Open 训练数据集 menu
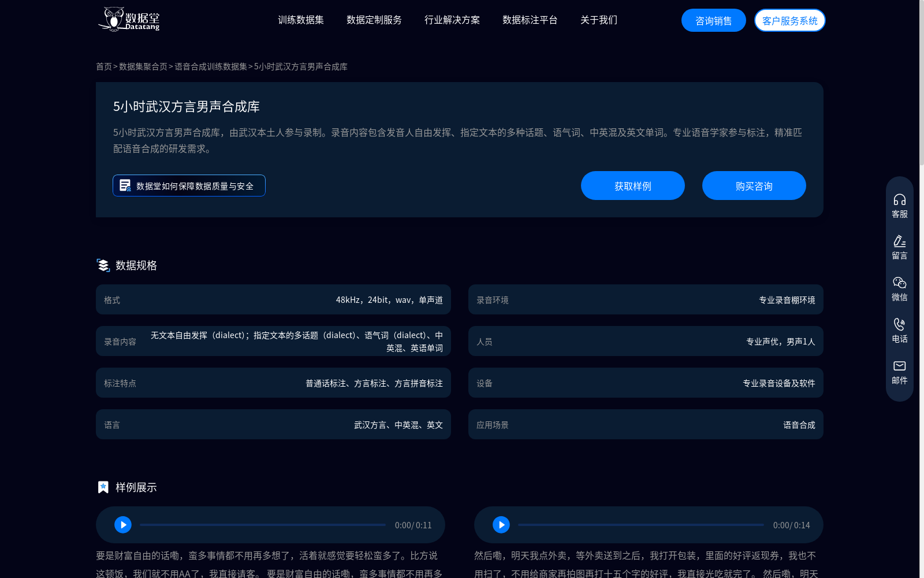Viewport: 924px width, 578px height. (301, 20)
